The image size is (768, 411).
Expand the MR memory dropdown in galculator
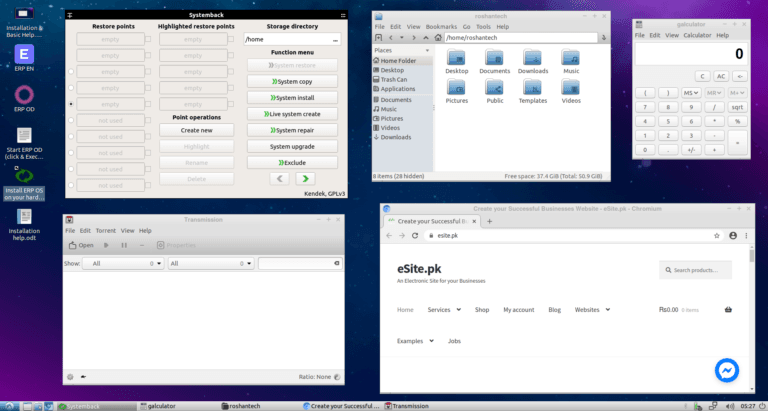714,93
